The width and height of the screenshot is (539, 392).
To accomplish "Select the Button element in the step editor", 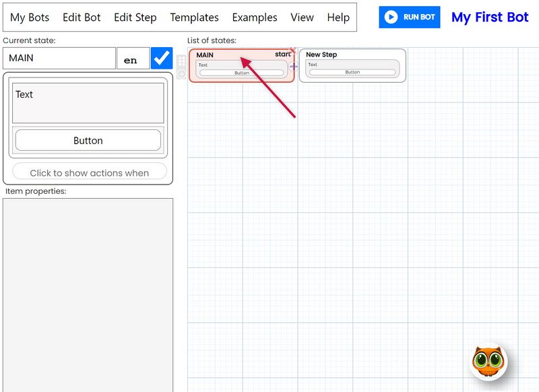I will [88, 140].
